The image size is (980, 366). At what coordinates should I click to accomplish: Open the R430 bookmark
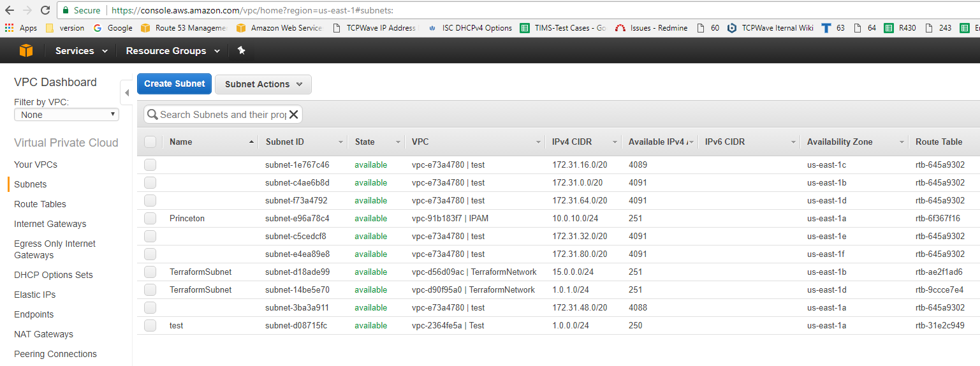click(x=900, y=28)
